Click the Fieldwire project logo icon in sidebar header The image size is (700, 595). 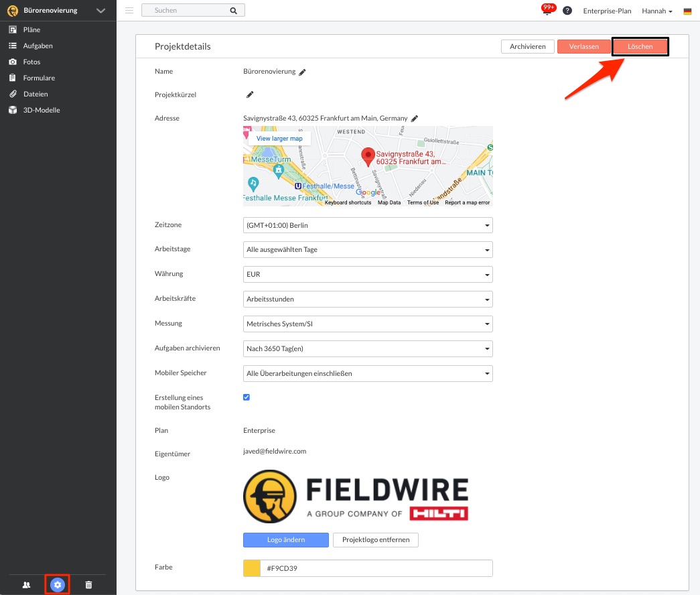click(13, 10)
